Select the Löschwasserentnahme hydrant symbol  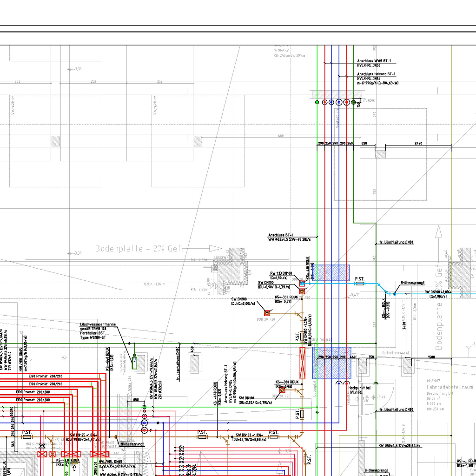(134, 361)
